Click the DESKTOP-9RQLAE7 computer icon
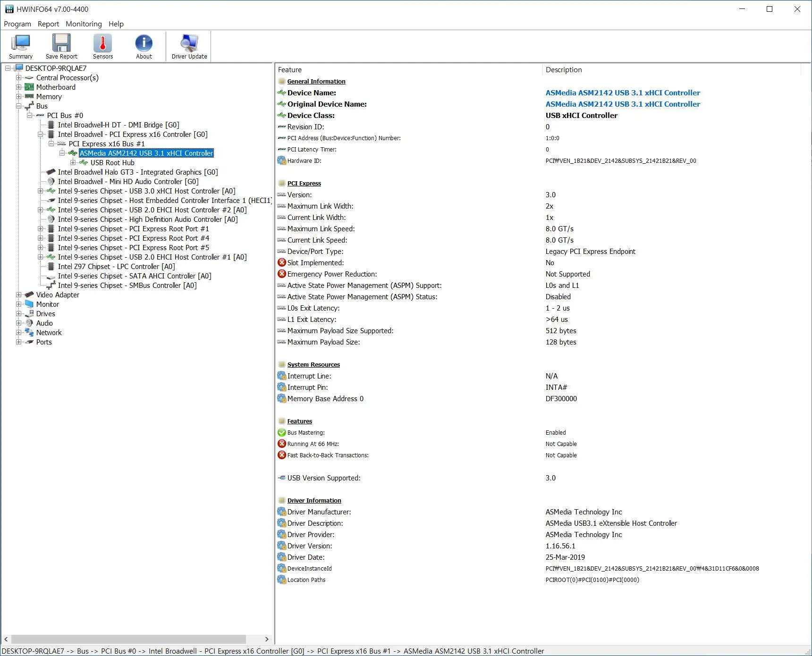The width and height of the screenshot is (812, 656). pos(19,68)
